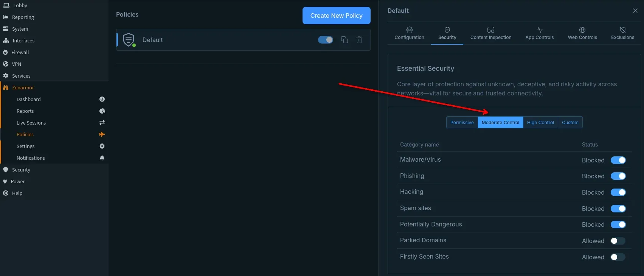Select the Permissive security level

coord(462,122)
